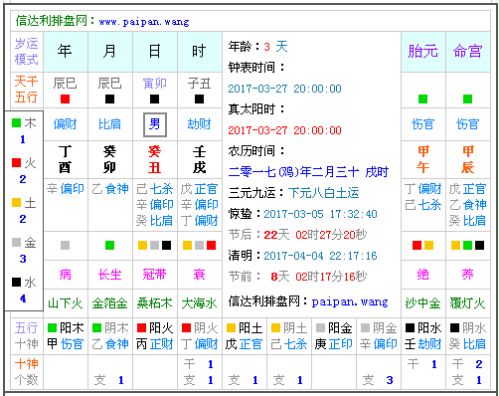Click the 节后 22天 02时27分20秒 value
The image size is (500, 396).
[315, 235]
